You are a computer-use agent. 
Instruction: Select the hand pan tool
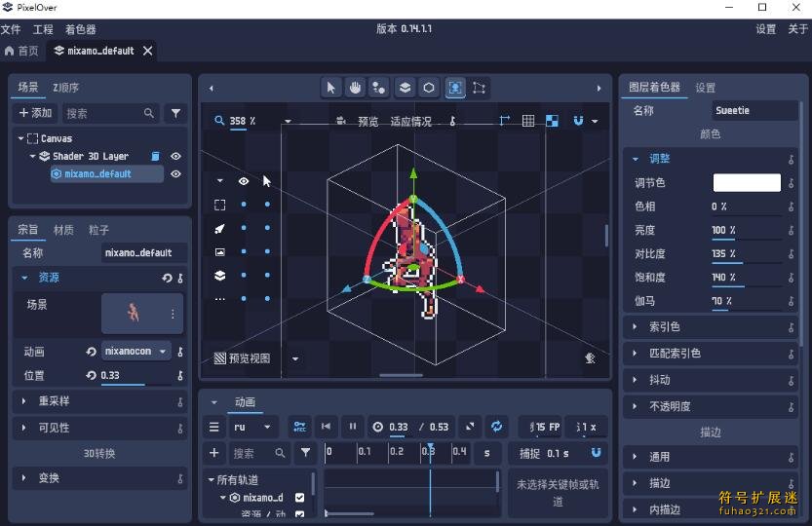point(356,88)
